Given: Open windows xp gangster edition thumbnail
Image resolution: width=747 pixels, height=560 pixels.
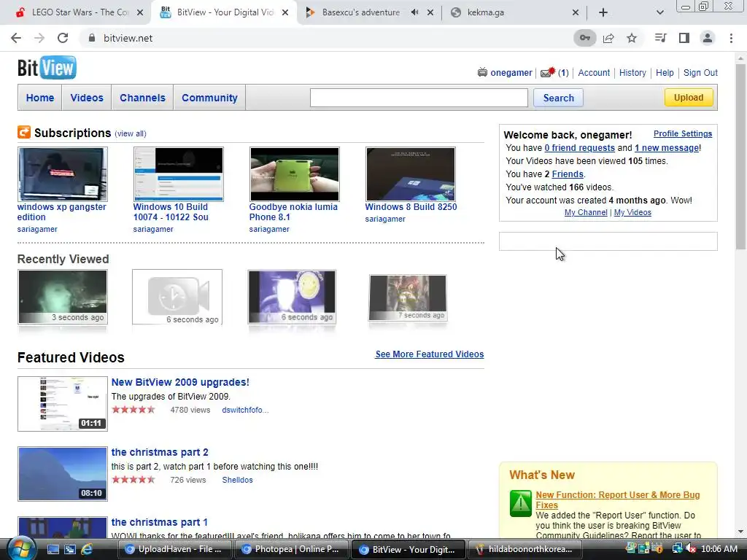Looking at the screenshot, I should [63, 174].
